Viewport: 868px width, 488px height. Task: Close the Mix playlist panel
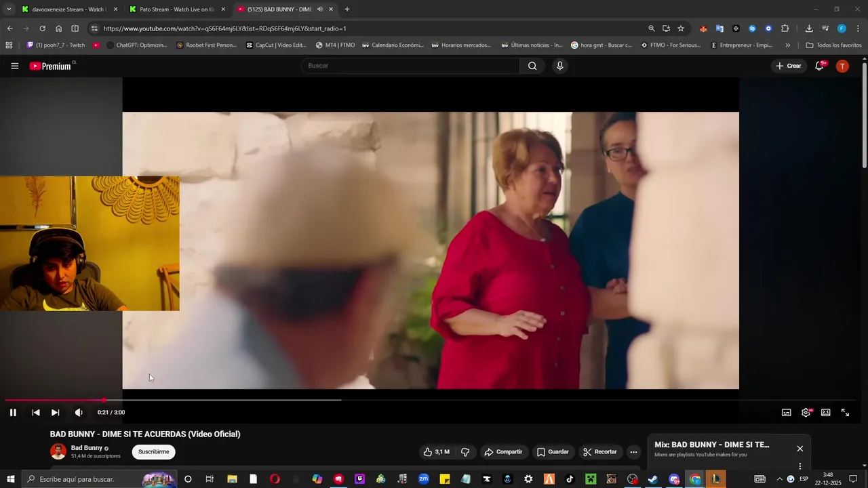tap(800, 449)
